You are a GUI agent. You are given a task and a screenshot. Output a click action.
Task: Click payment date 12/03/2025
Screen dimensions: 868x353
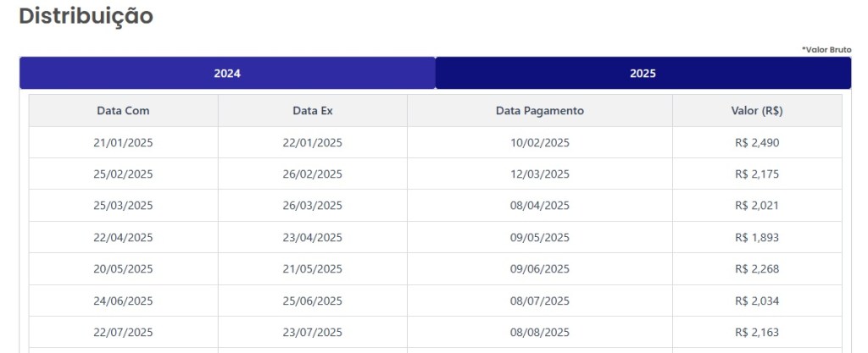coord(539,174)
